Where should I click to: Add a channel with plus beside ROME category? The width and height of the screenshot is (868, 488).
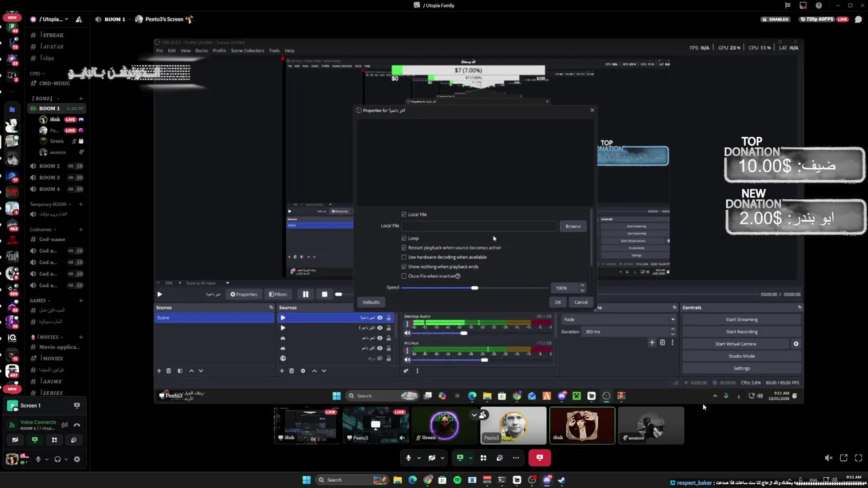pyautogui.click(x=81, y=98)
